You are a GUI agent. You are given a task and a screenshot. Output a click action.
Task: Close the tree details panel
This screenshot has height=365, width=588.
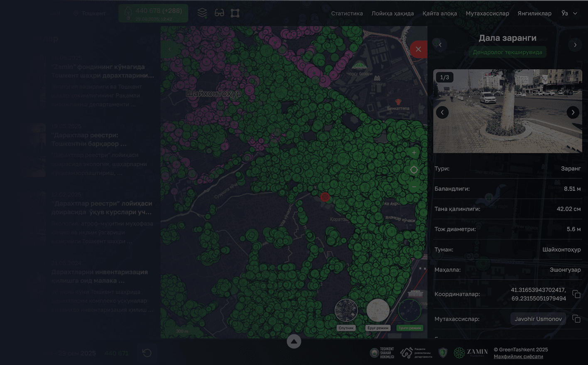point(418,49)
